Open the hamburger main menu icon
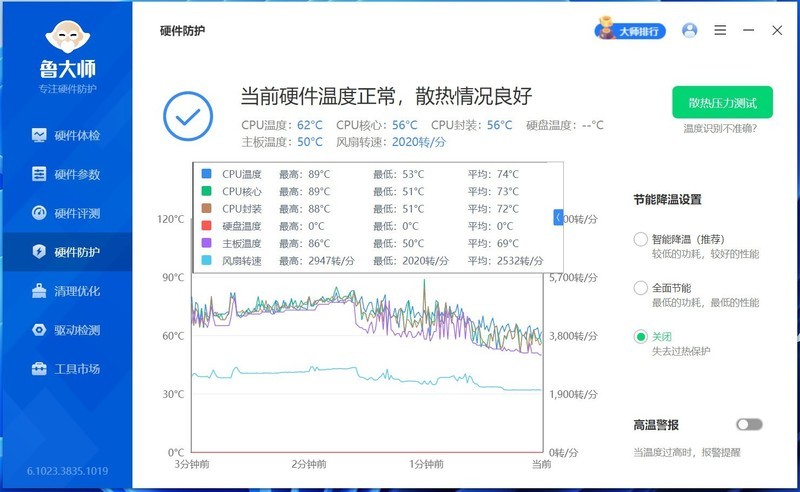The image size is (800, 492). tap(720, 30)
